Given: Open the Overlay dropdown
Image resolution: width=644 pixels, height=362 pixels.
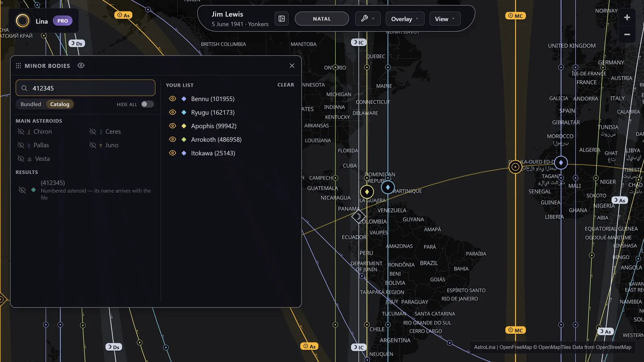Looking at the screenshot, I should (x=405, y=19).
